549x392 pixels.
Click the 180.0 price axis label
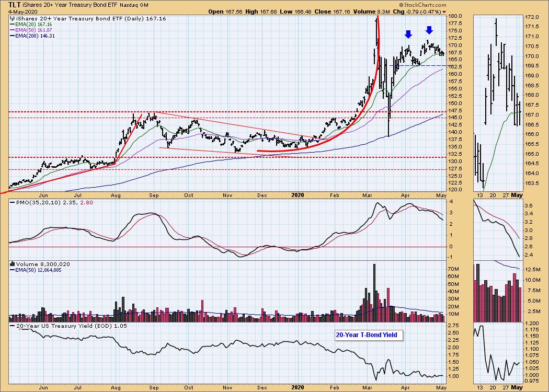[x=454, y=16]
